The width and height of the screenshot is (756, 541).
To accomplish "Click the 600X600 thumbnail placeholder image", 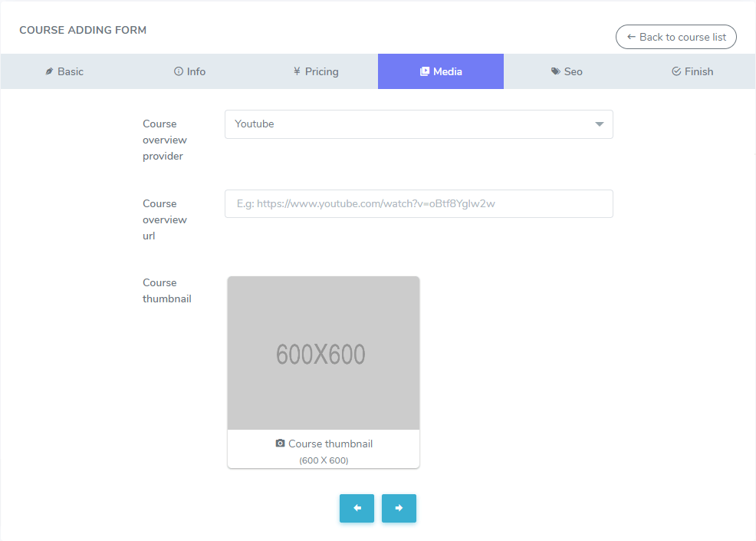I will [x=323, y=353].
